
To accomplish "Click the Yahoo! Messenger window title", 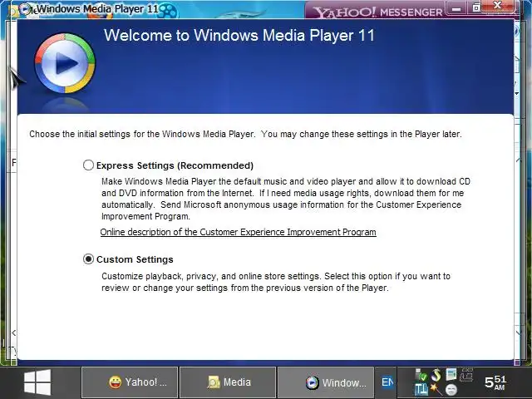I will tap(377, 12).
